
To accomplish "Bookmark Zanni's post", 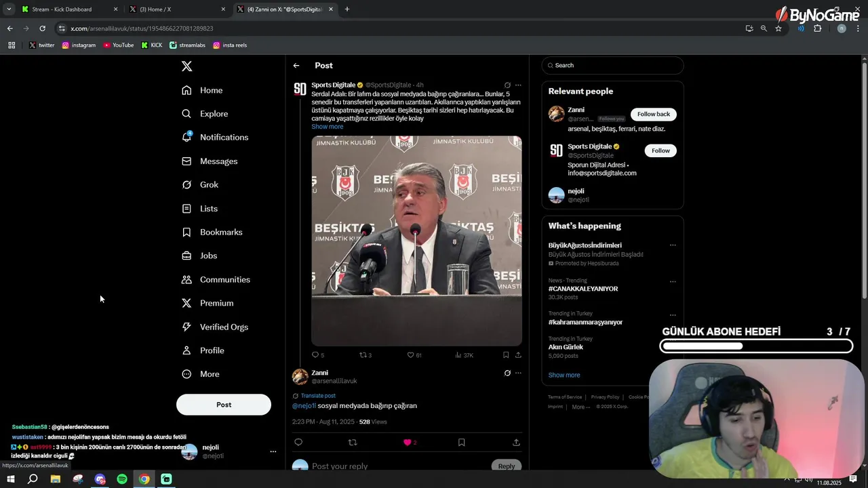I will pyautogui.click(x=462, y=443).
